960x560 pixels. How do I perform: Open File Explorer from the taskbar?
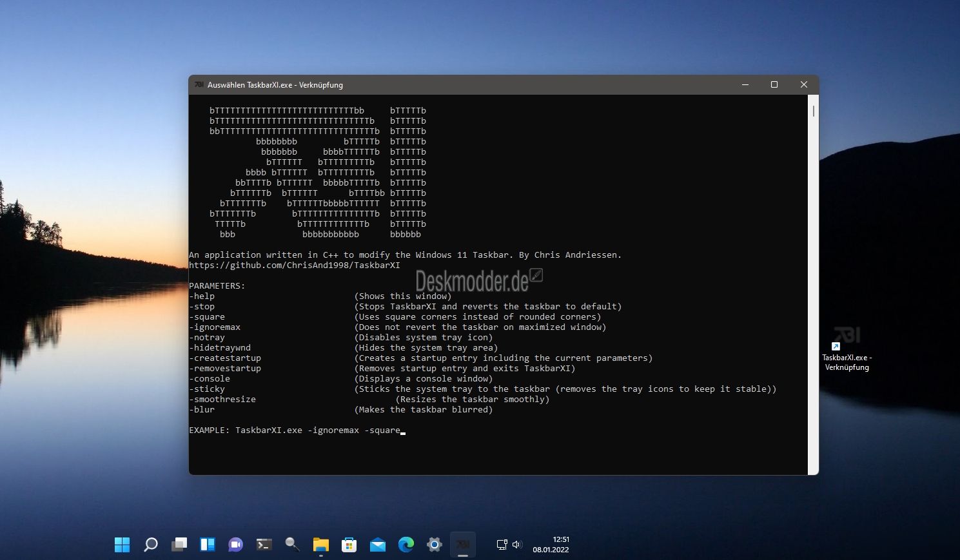pyautogui.click(x=321, y=545)
